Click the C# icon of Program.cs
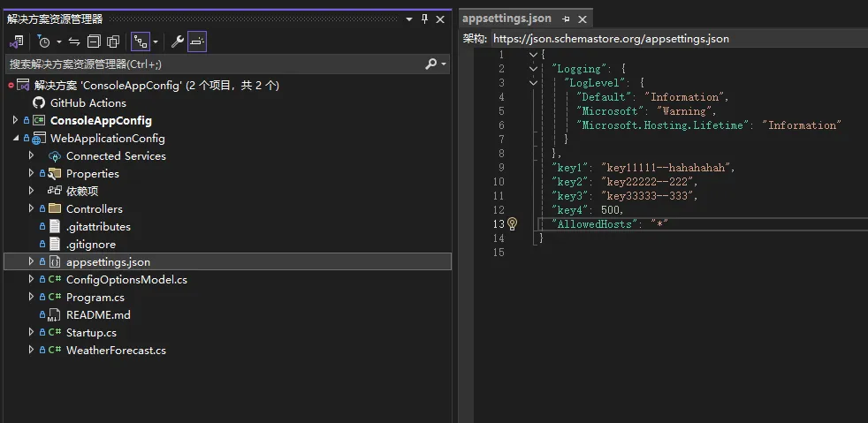868x423 pixels. pyautogui.click(x=54, y=298)
